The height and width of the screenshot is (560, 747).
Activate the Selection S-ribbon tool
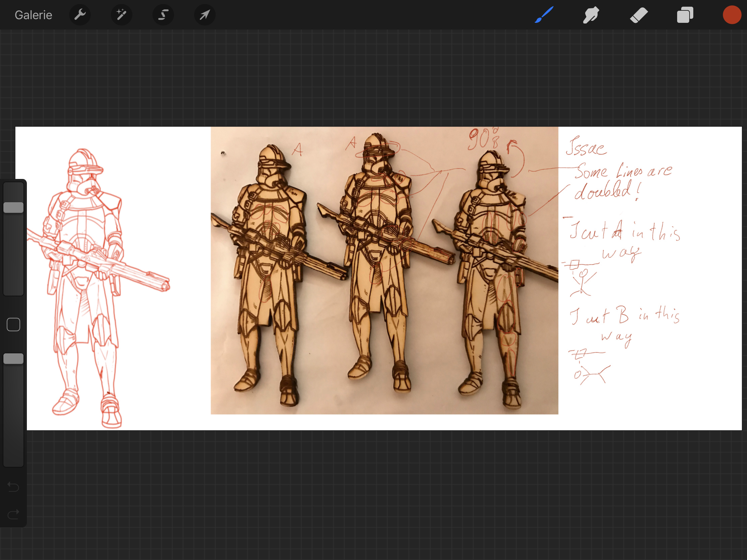[x=163, y=15]
